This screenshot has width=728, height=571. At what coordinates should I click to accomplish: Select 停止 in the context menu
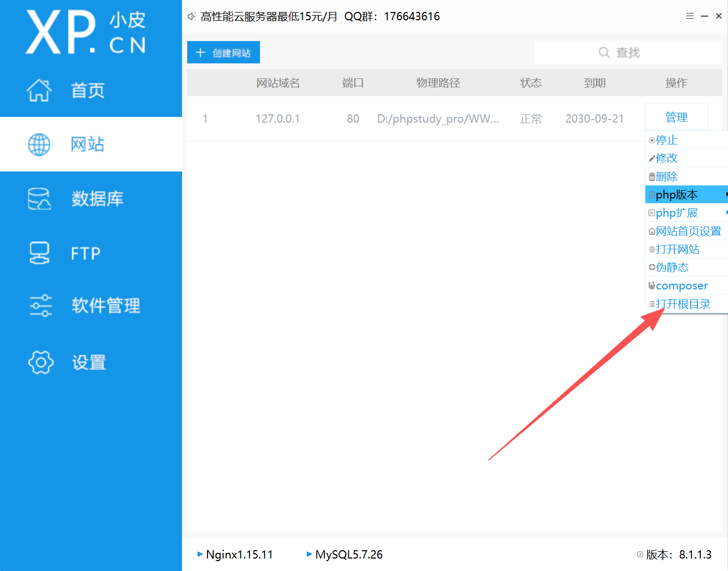(686, 140)
